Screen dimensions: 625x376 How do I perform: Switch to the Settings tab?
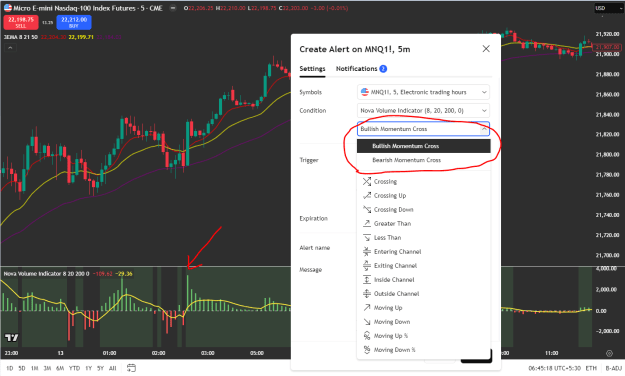coord(312,69)
